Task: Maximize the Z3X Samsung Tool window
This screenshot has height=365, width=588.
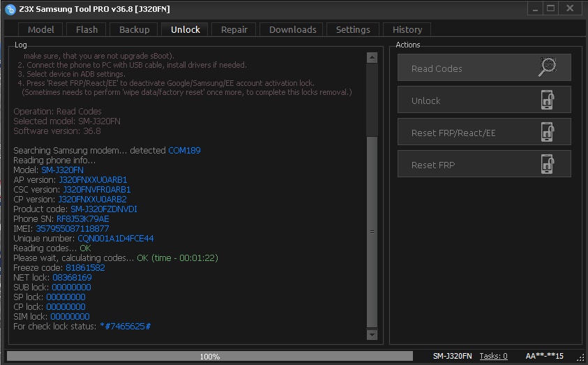Action: point(550,8)
